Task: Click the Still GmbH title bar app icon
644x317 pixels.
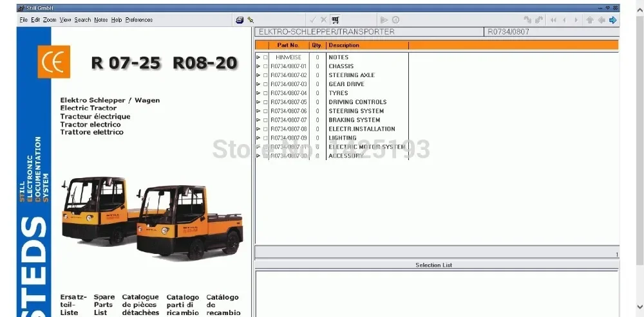Action: click(x=21, y=8)
